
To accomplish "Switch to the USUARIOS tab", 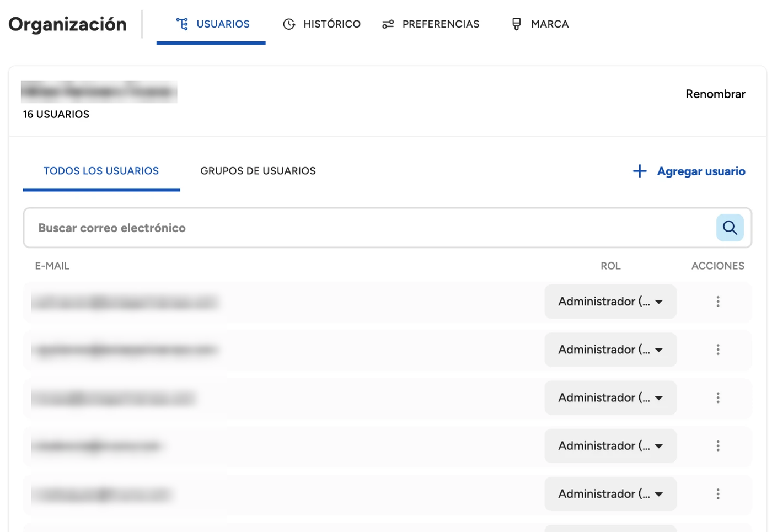I will point(212,24).
